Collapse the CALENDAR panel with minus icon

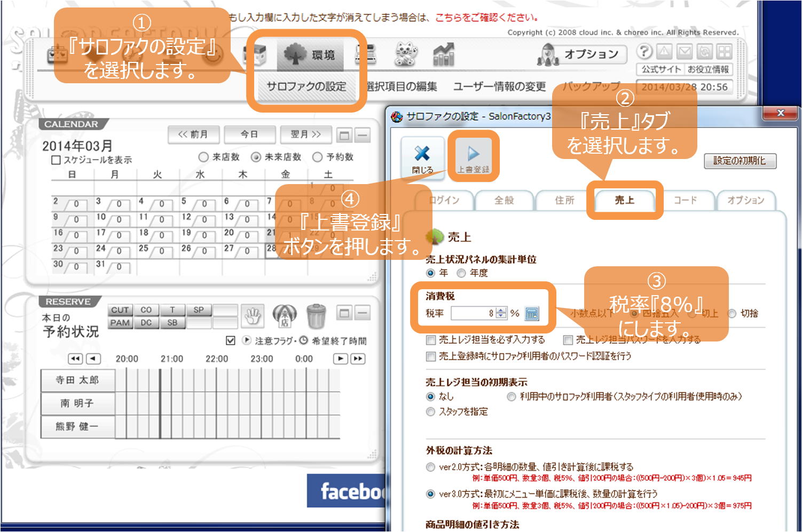point(363,135)
